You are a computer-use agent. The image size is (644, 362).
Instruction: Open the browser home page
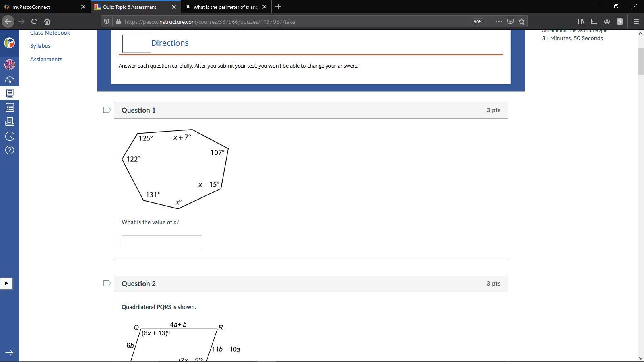coord(47,21)
